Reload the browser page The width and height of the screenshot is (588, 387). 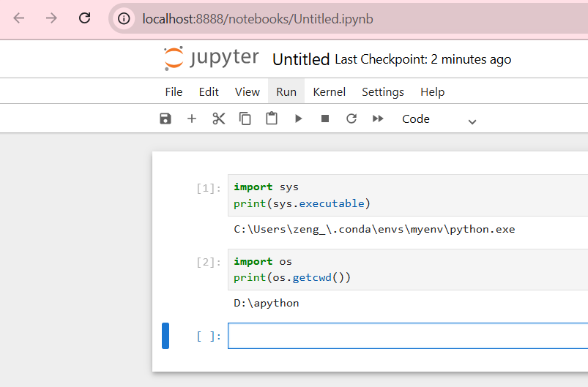pyautogui.click(x=84, y=18)
